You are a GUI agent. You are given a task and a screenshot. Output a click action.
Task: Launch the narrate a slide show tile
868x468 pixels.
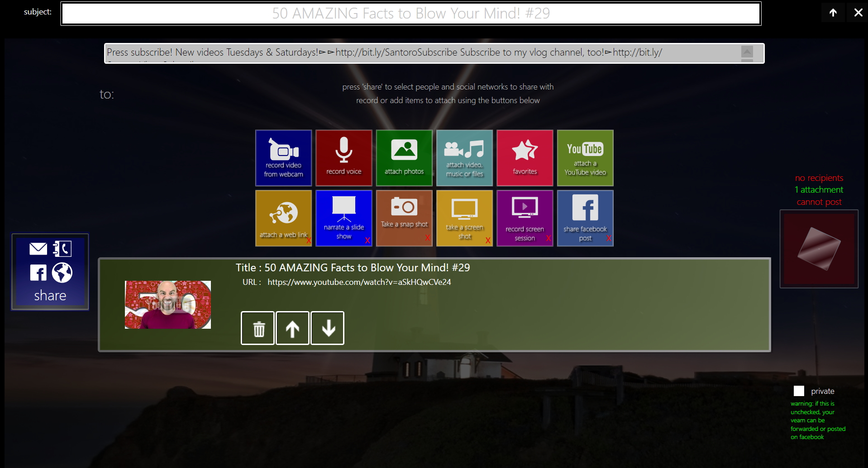click(344, 218)
